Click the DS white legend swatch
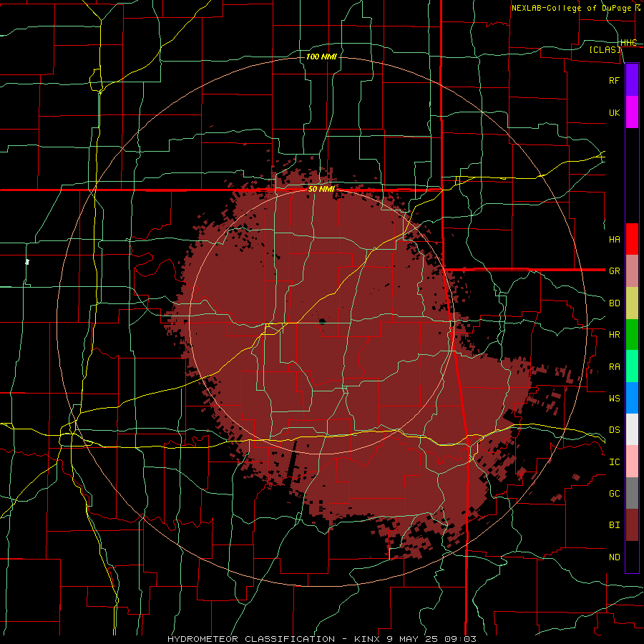Image resolution: width=644 pixels, height=644 pixels. 632,429
